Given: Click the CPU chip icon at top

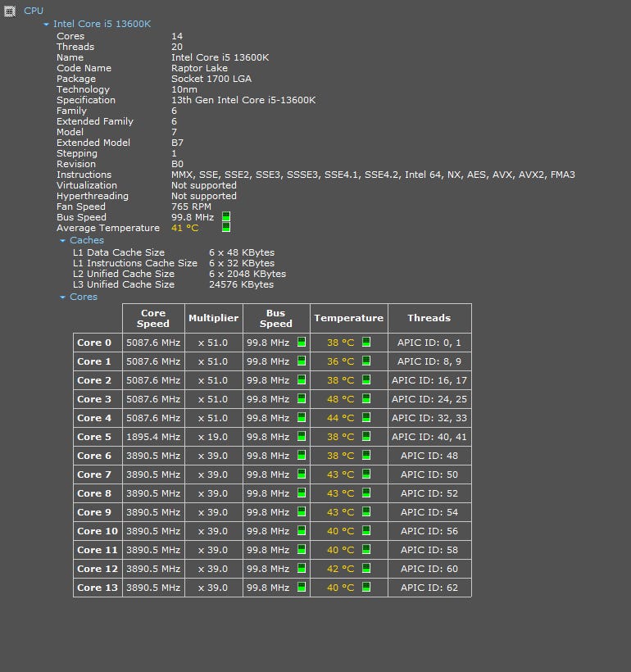Looking at the screenshot, I should click(x=10, y=11).
